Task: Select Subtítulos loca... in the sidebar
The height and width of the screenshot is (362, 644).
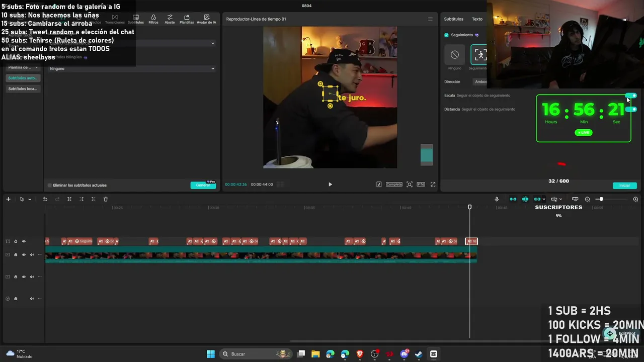Action: coord(23,89)
